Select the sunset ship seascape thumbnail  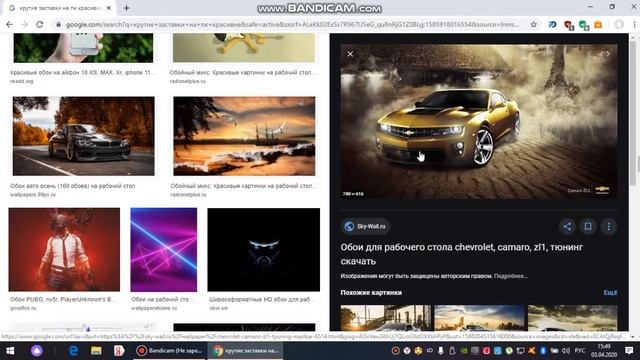244,136
